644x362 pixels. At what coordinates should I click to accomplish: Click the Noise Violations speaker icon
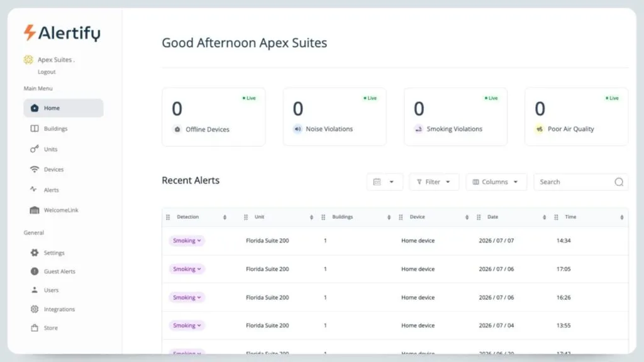(297, 129)
